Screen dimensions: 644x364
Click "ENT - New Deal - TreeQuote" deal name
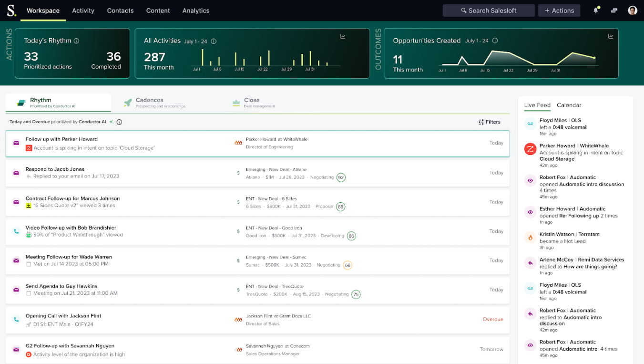[x=275, y=287]
